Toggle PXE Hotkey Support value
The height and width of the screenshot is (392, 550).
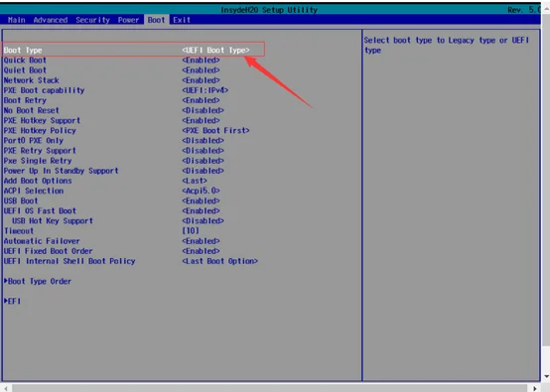(x=201, y=121)
